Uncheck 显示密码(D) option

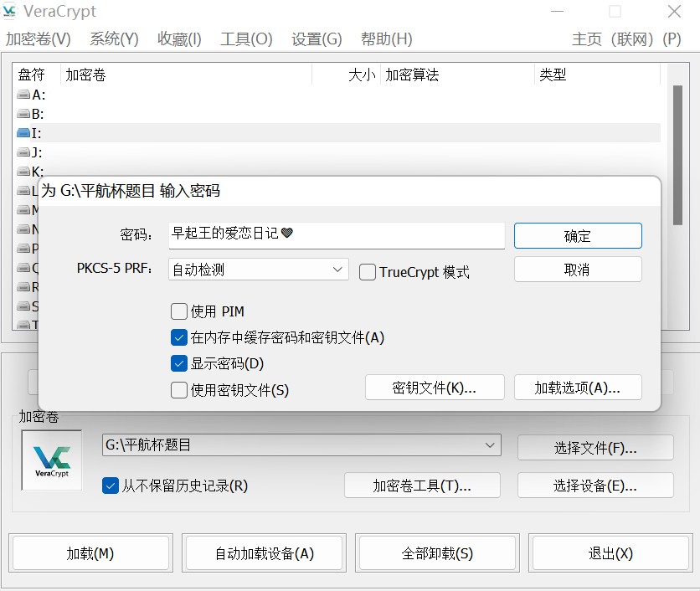tap(179, 363)
